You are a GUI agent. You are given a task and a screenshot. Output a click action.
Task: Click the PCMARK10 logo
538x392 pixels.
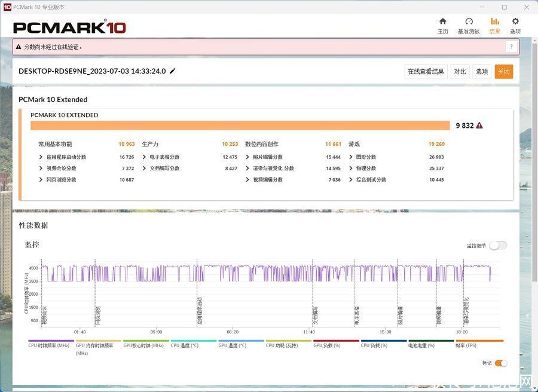70,27
